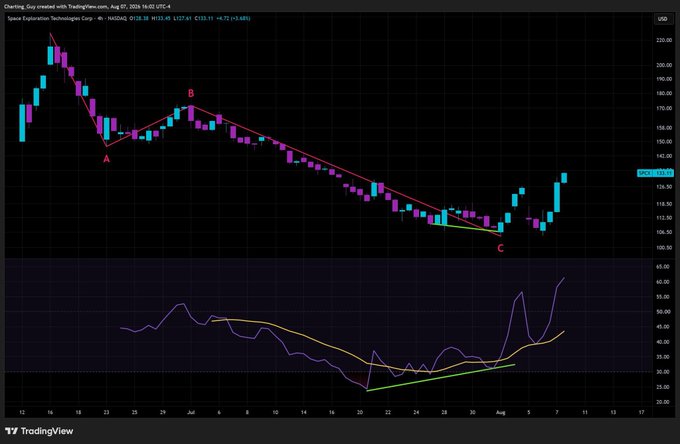Click the 50.00 RSI axis label
This screenshot has width=680, height=444.
[x=665, y=312]
